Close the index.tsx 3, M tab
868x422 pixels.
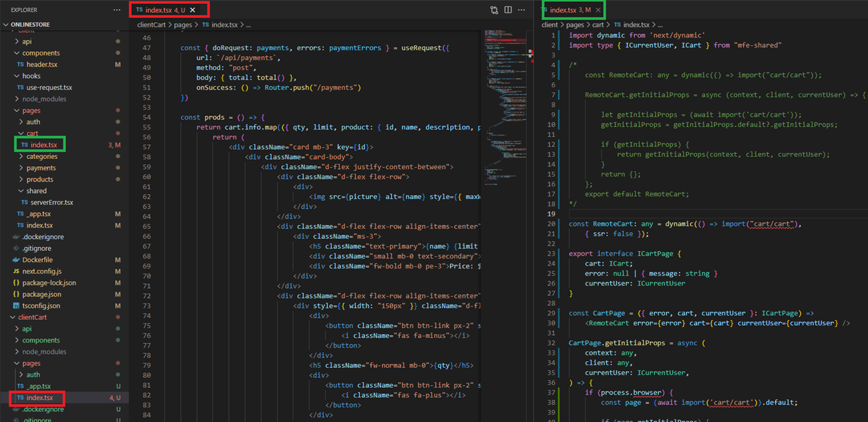598,10
